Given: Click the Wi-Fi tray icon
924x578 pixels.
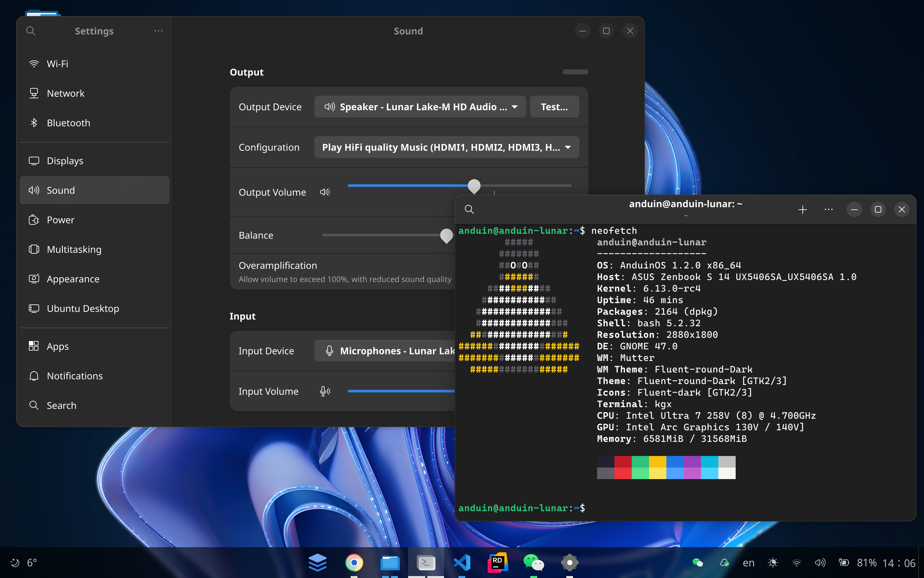Looking at the screenshot, I should [x=797, y=563].
